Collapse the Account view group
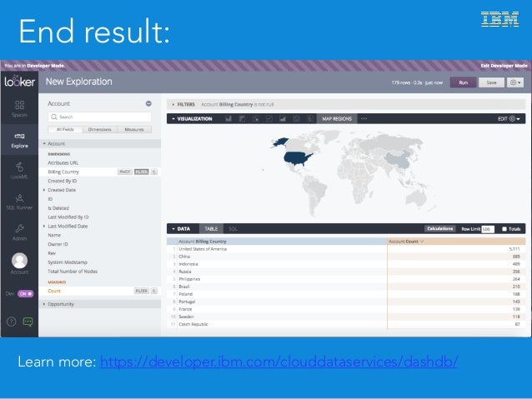Screen dimensions: 532x399 tap(100, 144)
